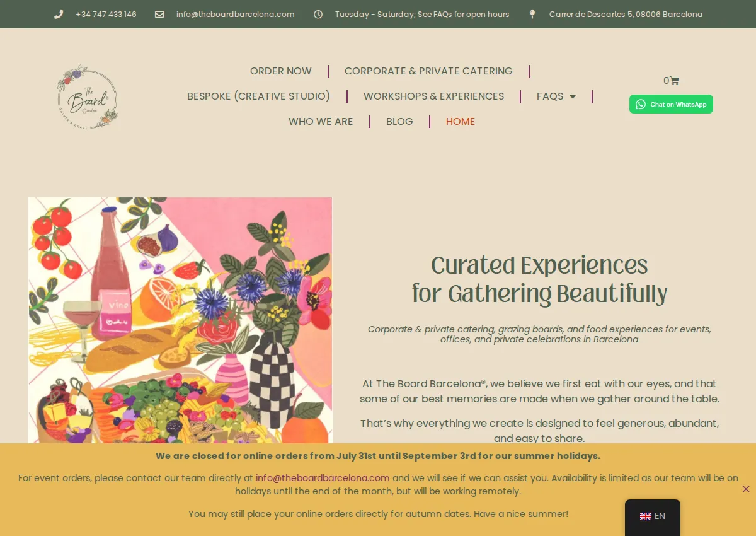This screenshot has width=756, height=536.
Task: Open the ORDER NOW menu item
Action: point(281,71)
